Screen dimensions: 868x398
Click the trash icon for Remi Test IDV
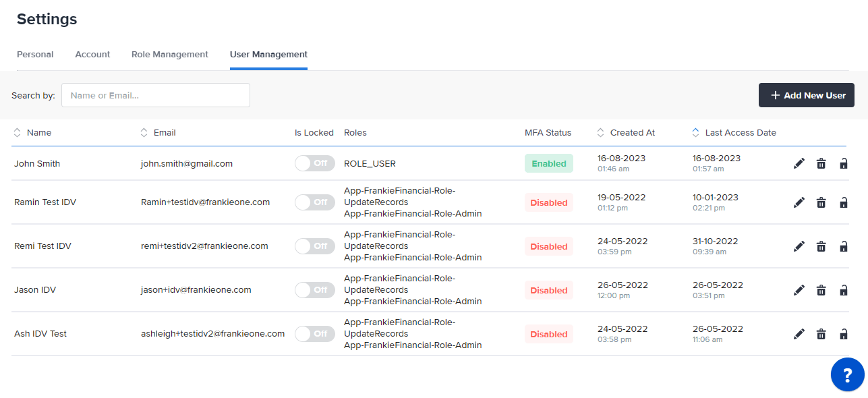pyautogui.click(x=821, y=246)
